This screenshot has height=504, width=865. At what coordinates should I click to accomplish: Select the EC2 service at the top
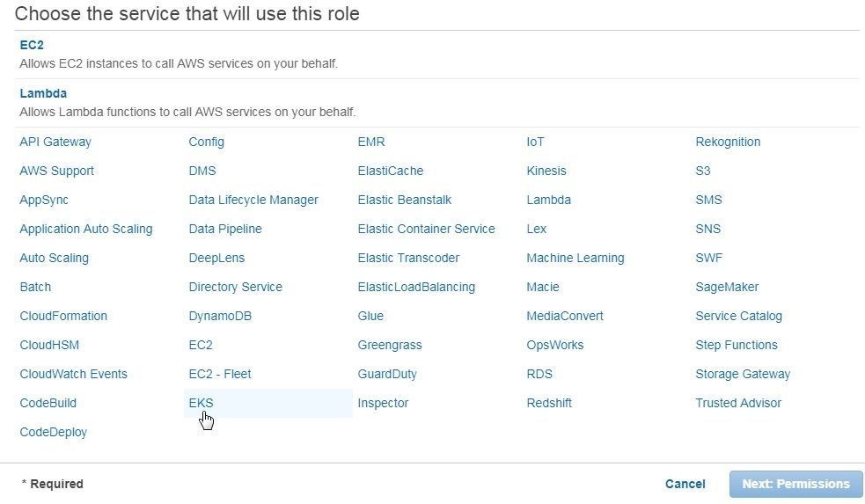32,45
